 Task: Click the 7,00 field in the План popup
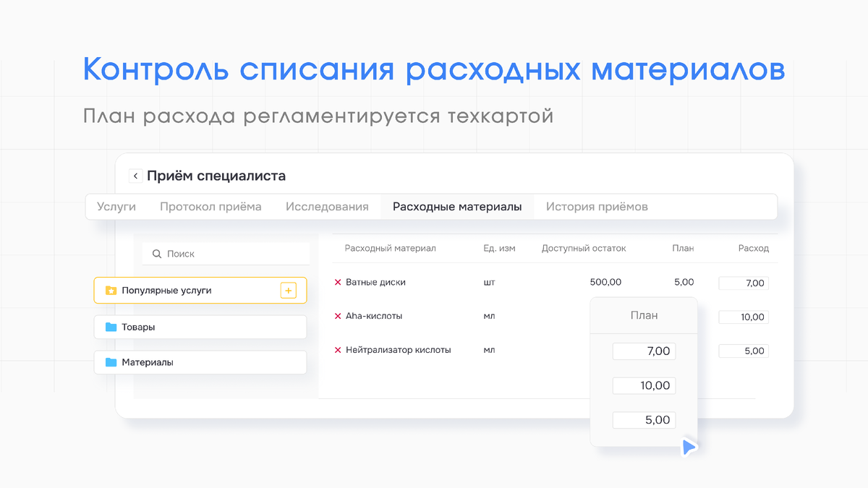click(x=644, y=351)
